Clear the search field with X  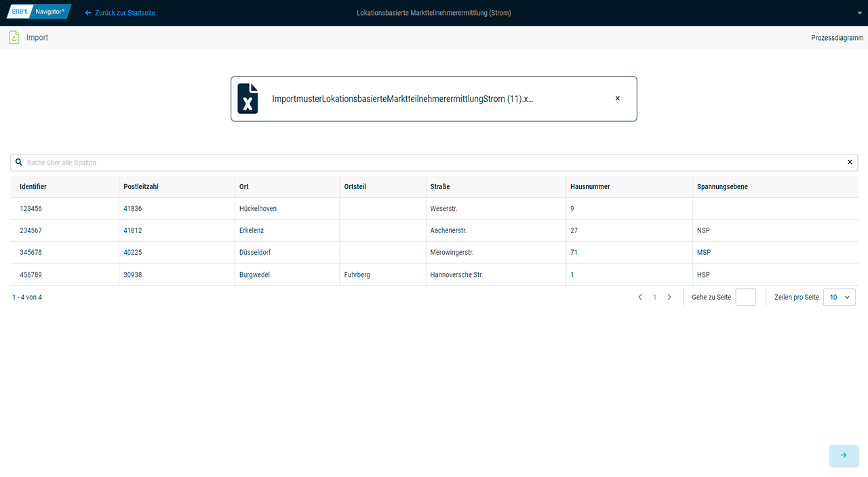coord(849,163)
